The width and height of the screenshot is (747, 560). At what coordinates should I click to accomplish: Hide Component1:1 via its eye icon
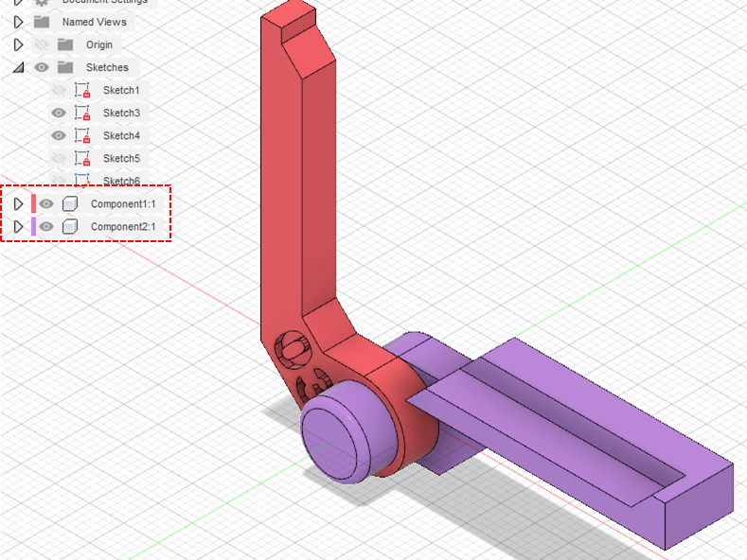pos(46,203)
